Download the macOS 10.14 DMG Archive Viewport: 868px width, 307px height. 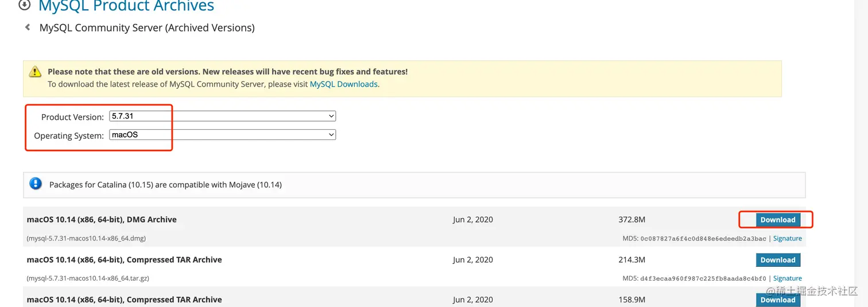(x=777, y=220)
